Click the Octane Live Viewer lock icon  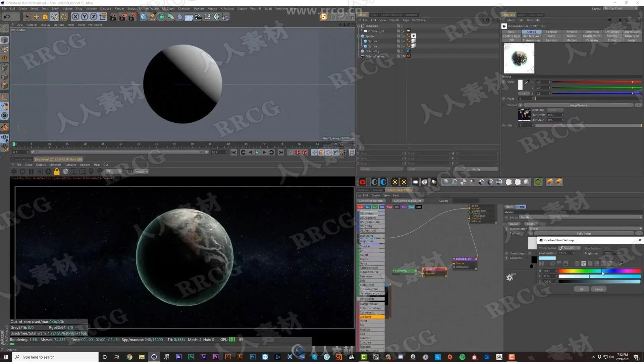(57, 172)
